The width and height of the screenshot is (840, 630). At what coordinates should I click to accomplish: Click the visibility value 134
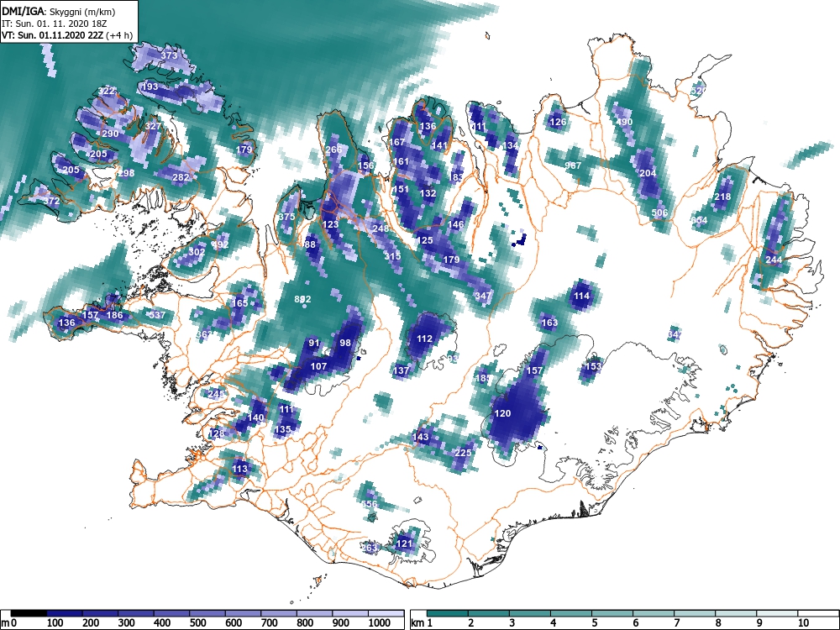pos(511,145)
